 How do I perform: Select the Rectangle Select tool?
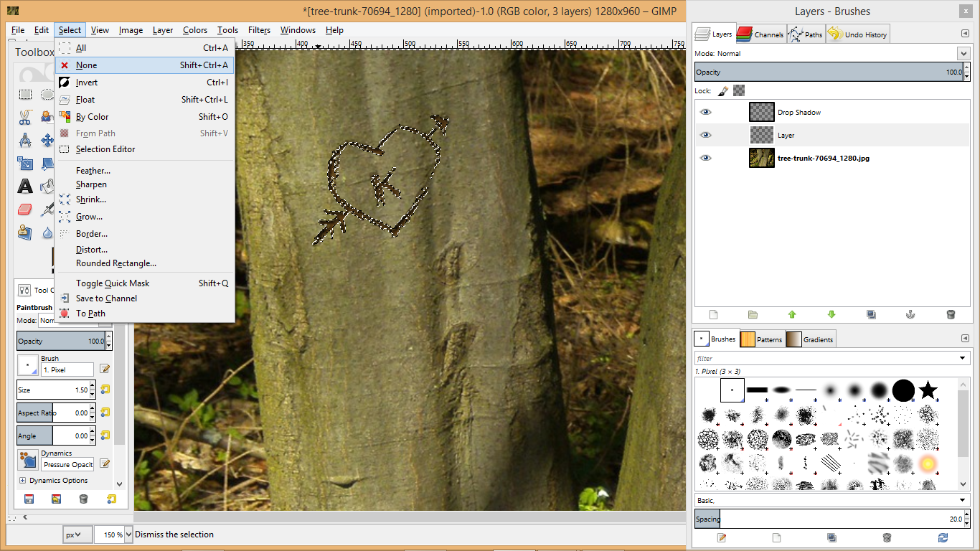[24, 94]
